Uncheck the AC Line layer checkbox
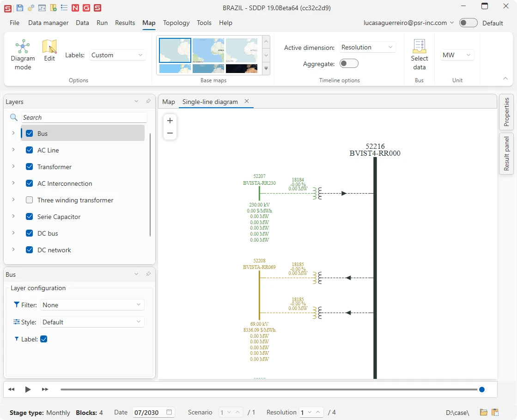 pyautogui.click(x=30, y=150)
